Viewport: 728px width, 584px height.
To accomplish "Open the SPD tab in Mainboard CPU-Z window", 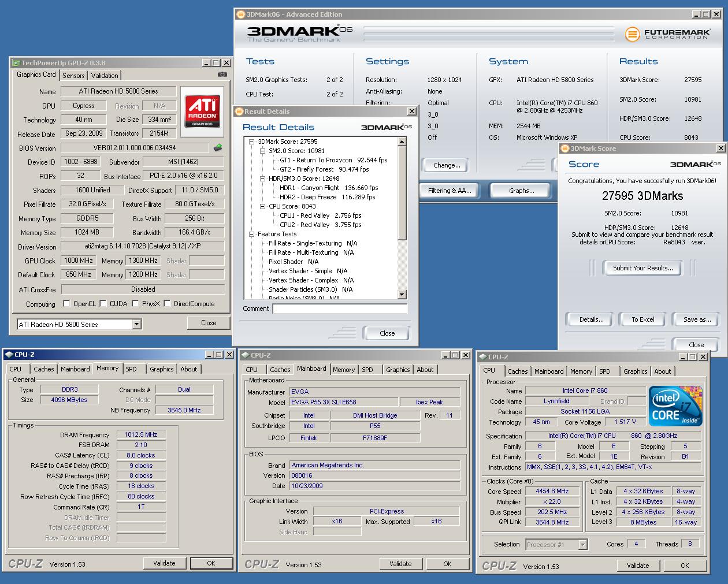I will tap(367, 370).
